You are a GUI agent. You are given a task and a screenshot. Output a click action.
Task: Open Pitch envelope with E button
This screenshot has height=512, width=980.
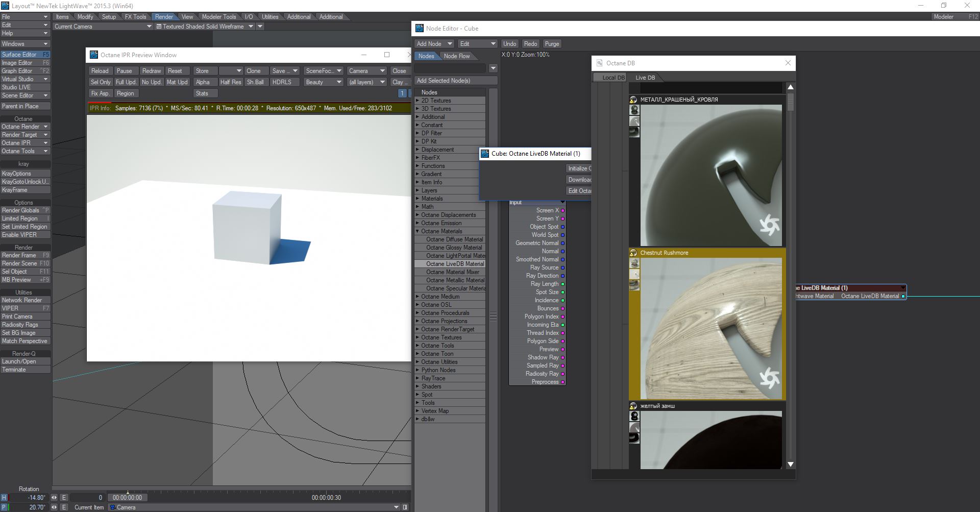(x=64, y=507)
